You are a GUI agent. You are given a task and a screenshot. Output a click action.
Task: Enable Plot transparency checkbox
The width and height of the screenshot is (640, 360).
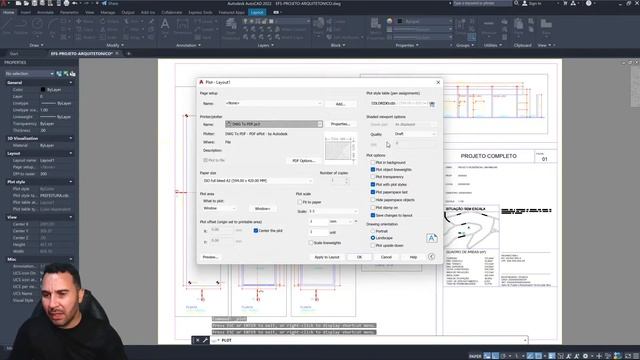pos(373,177)
